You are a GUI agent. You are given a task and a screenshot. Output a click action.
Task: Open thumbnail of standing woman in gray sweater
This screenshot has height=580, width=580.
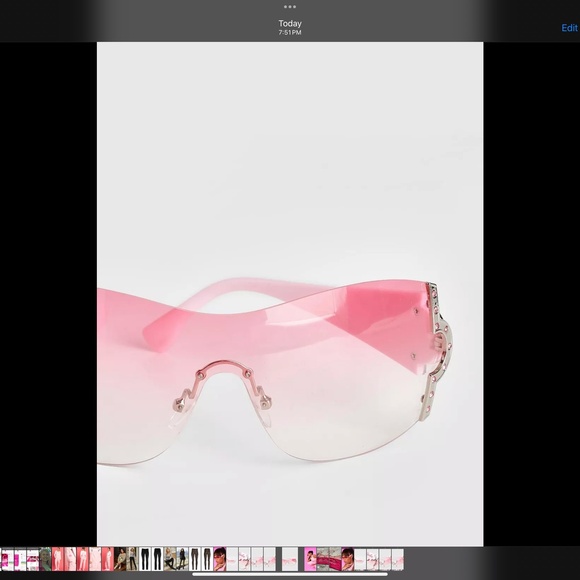(x=132, y=559)
